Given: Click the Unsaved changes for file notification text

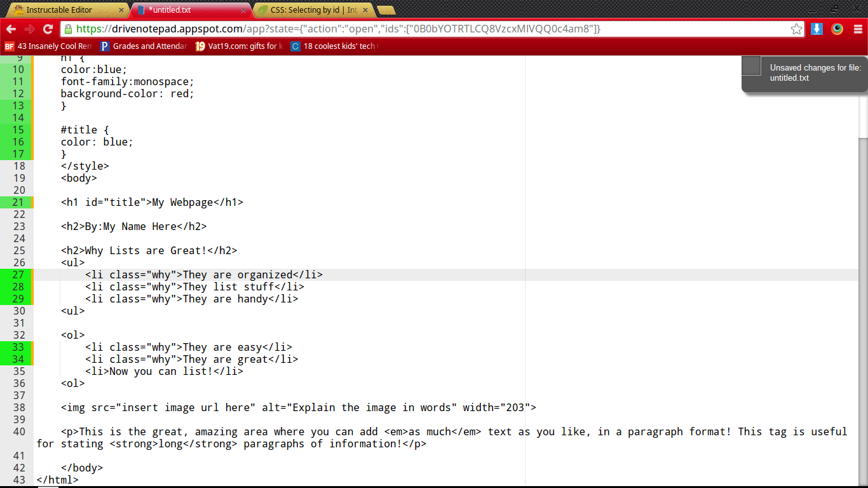Looking at the screenshot, I should pos(815,73).
